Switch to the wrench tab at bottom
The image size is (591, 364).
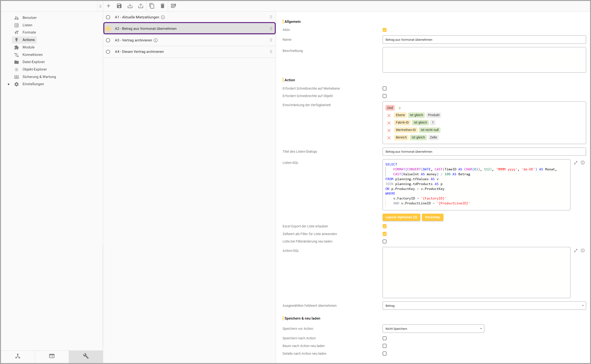point(86,356)
